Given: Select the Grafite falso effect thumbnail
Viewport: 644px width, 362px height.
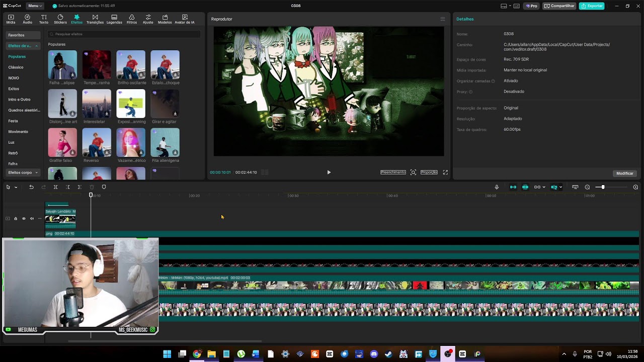Looking at the screenshot, I should pyautogui.click(x=62, y=142).
